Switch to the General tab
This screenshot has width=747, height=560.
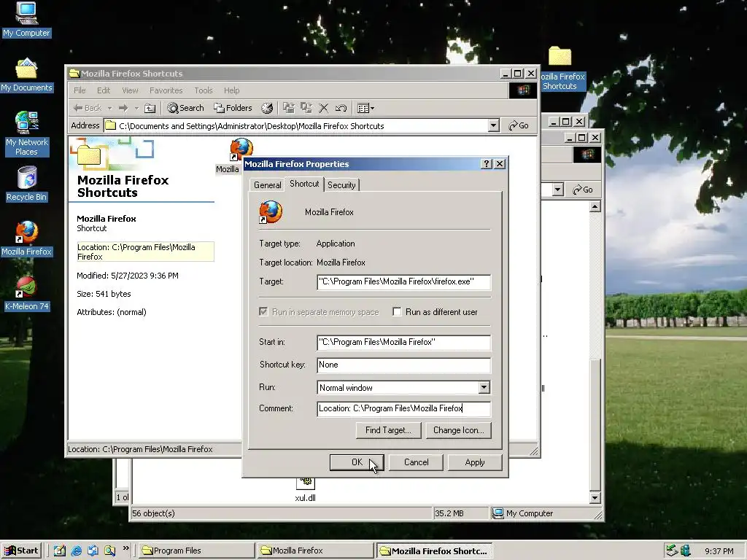tap(267, 184)
